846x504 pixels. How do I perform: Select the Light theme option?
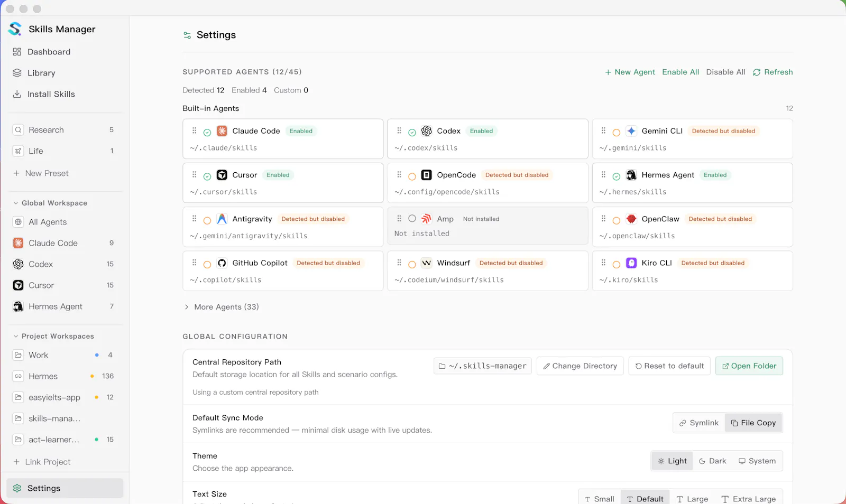[672, 461]
